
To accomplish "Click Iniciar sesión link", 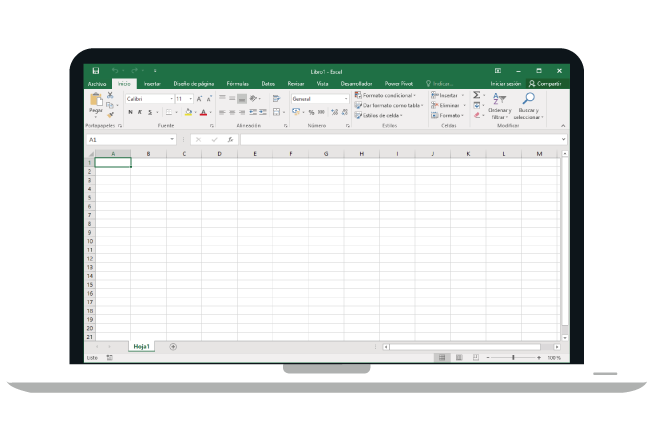I will point(505,84).
